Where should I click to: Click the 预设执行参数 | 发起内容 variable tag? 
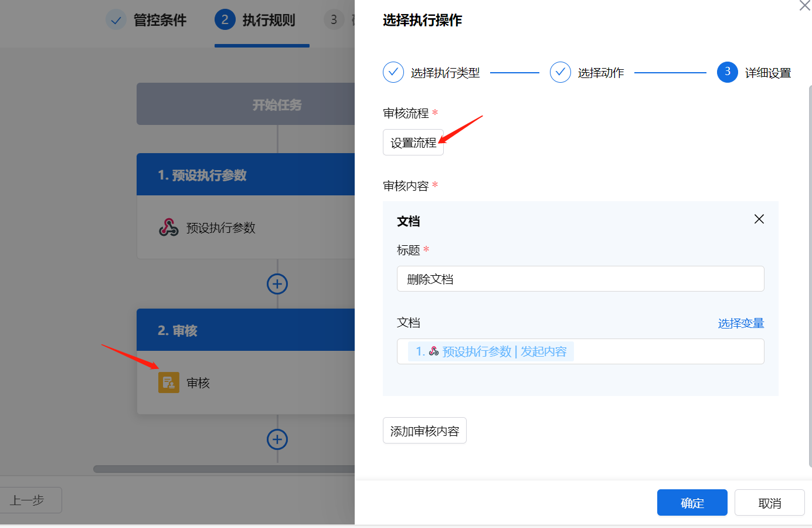(491, 351)
